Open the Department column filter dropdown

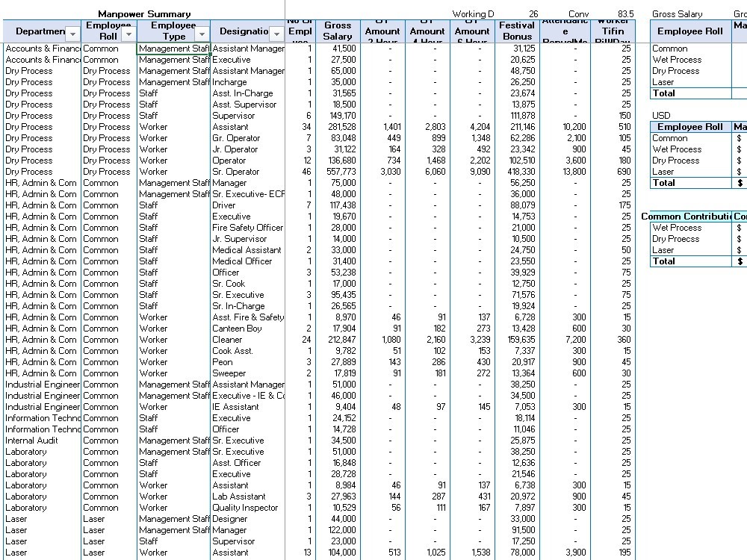point(72,34)
